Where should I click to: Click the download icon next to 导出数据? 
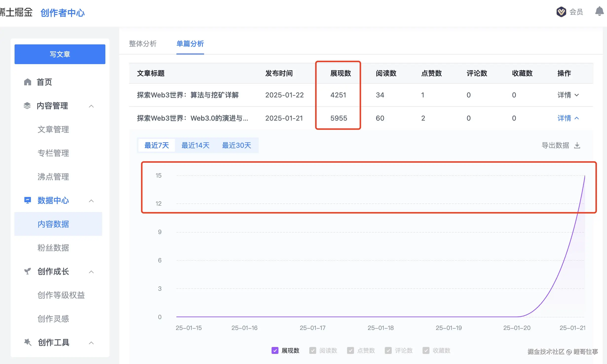(x=577, y=146)
